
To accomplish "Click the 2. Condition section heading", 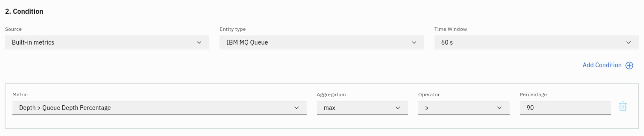I will click(24, 12).
